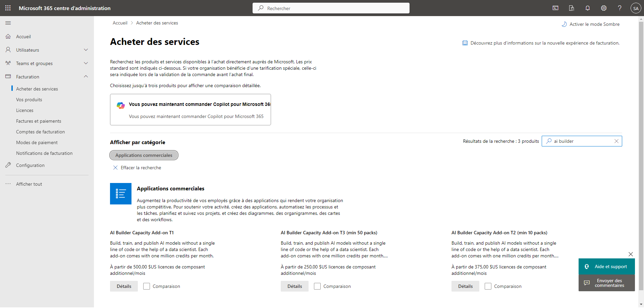Click the AI Builder Capacity Add-on T1 title
Screen dimensions: 644x308
(x=142, y=233)
